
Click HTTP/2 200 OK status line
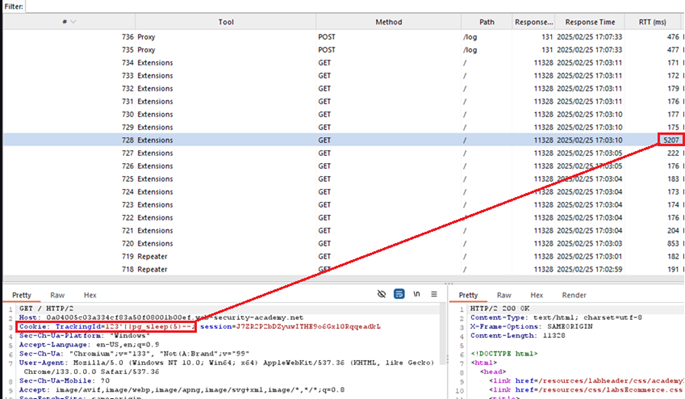coord(500,309)
